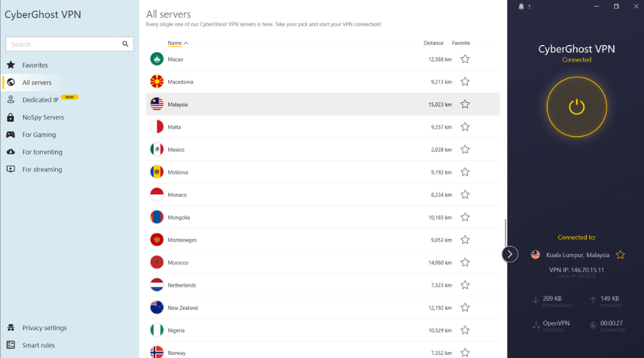644x358 pixels.
Task: Click the Privacy settings icon
Action: pos(11,328)
